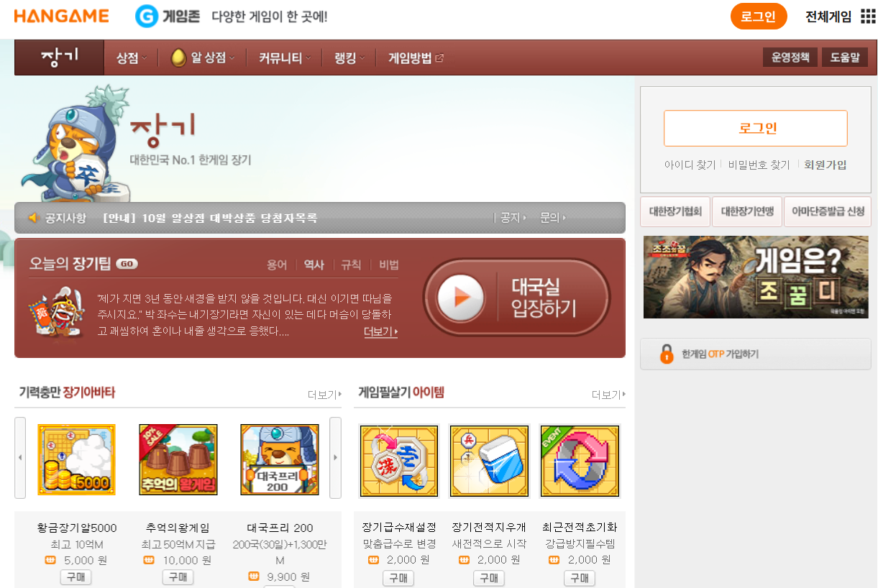Open the 공지 link in the notice bar
878x588 pixels.
tap(513, 217)
